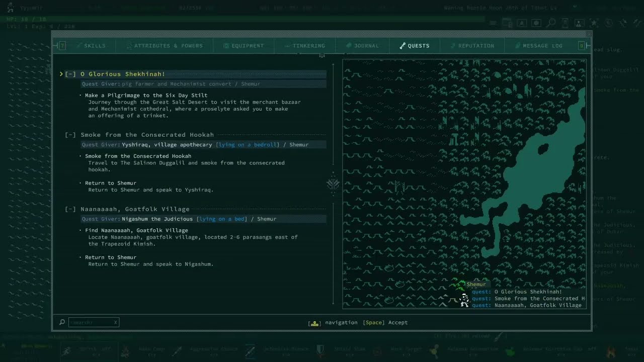Click Quest Giver Nigashum the Judicious line

203,219
